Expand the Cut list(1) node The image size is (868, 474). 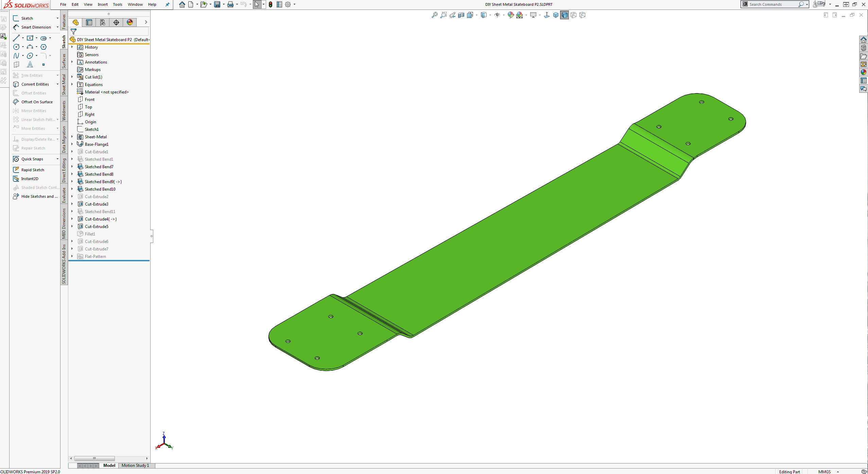tap(72, 77)
